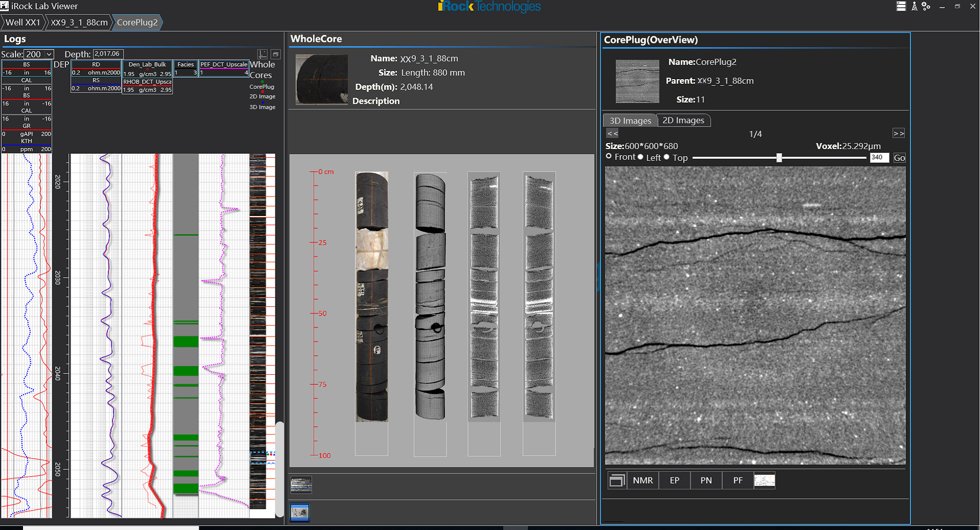Select the Top view radio button
This screenshot has width=980, height=530.
pyautogui.click(x=666, y=157)
